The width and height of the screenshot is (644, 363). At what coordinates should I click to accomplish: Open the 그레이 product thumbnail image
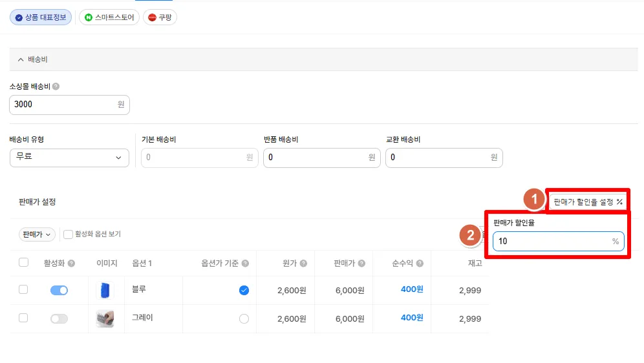click(105, 318)
